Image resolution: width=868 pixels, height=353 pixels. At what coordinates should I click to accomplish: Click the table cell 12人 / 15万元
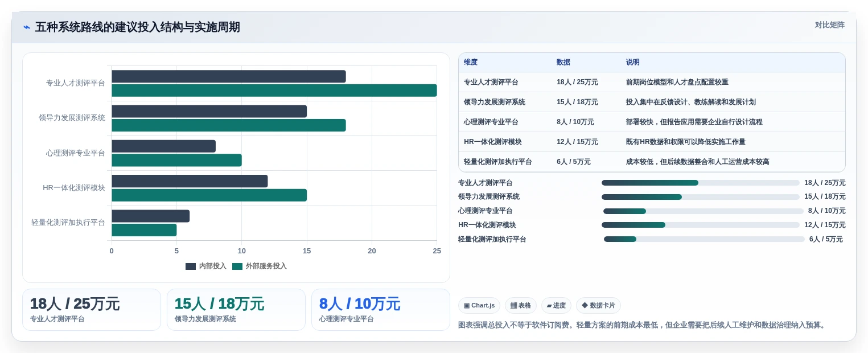coord(577,142)
